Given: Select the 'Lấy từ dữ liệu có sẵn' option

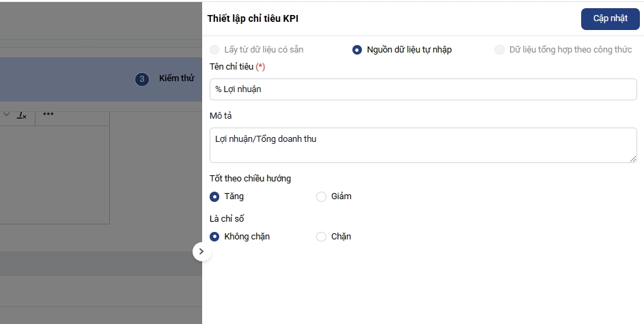Looking at the screenshot, I should pos(215,50).
